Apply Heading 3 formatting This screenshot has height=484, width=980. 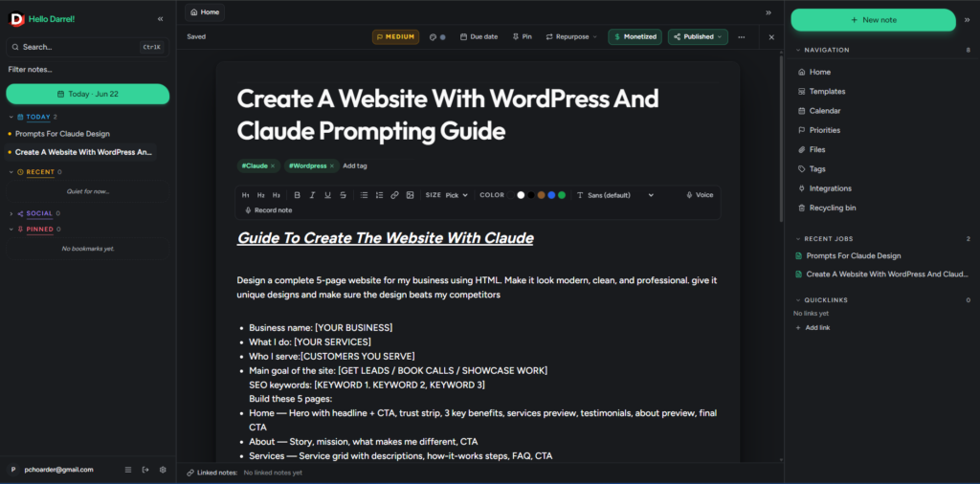point(277,195)
